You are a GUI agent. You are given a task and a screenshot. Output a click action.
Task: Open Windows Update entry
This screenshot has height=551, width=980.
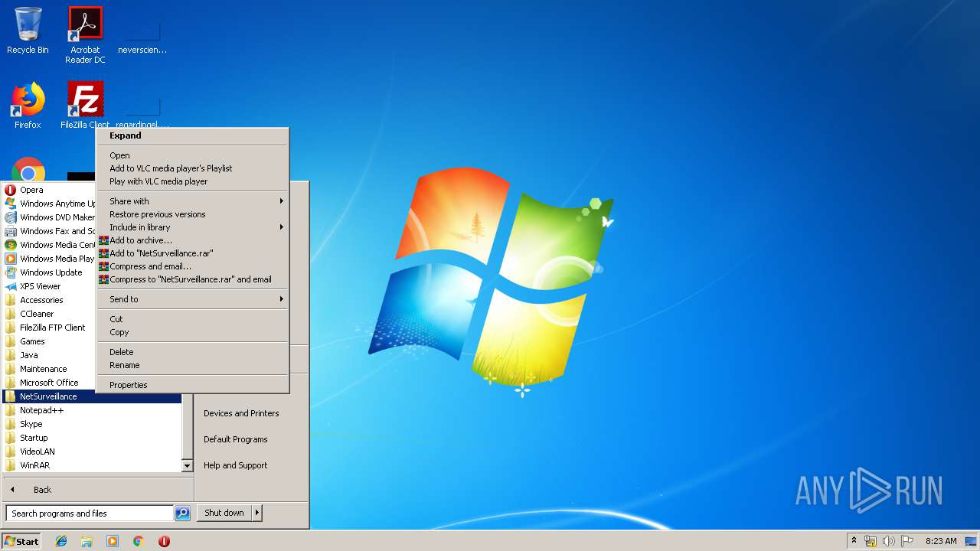[x=50, y=272]
